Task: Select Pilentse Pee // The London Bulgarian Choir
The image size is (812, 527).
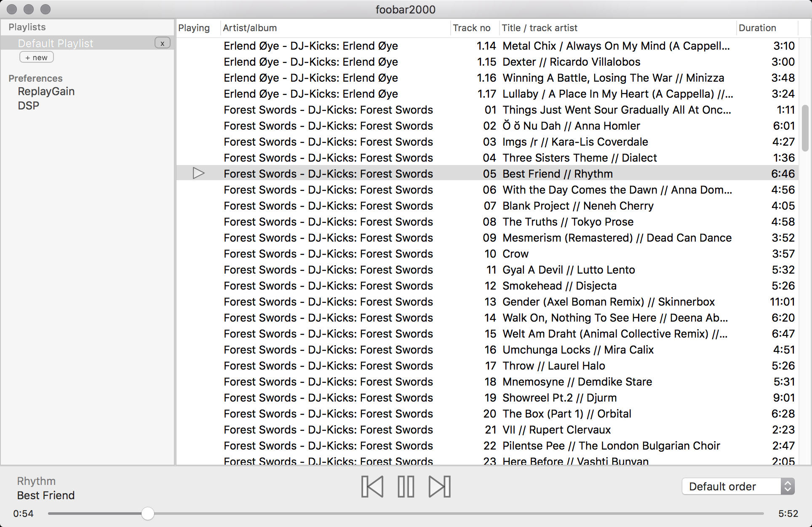Action: click(487, 445)
